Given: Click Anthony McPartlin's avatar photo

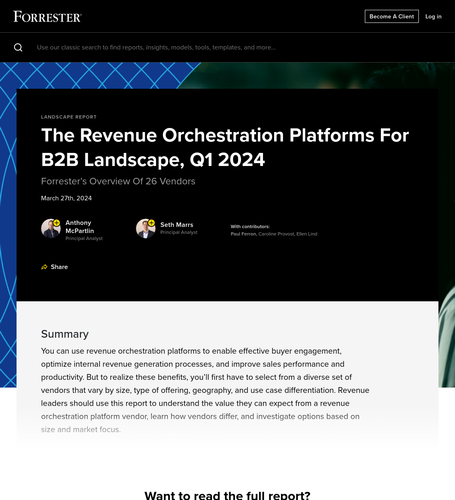Looking at the screenshot, I should pyautogui.click(x=50, y=229).
